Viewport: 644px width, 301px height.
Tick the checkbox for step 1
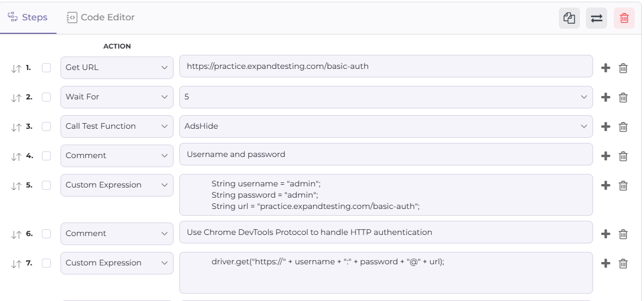[46, 68]
